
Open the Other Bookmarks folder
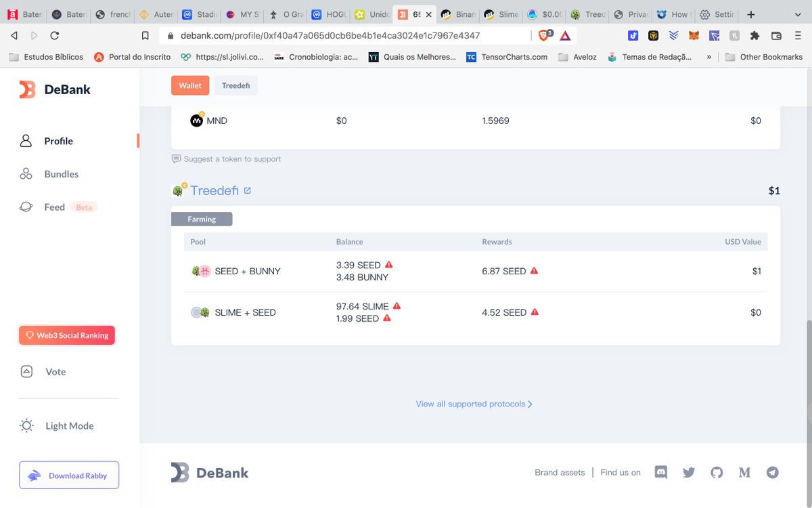click(763, 57)
